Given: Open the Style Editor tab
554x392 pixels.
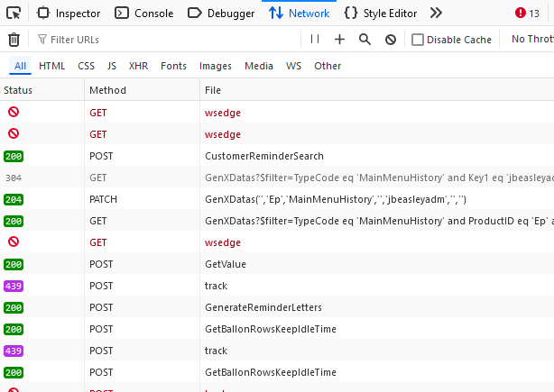Looking at the screenshot, I should pyautogui.click(x=381, y=14).
